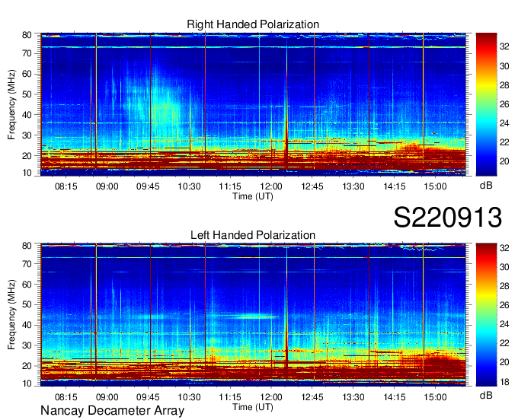Click the 11:15 tick on Left Handed time axis
Viewport: 518px width, 420px height.
point(230,397)
